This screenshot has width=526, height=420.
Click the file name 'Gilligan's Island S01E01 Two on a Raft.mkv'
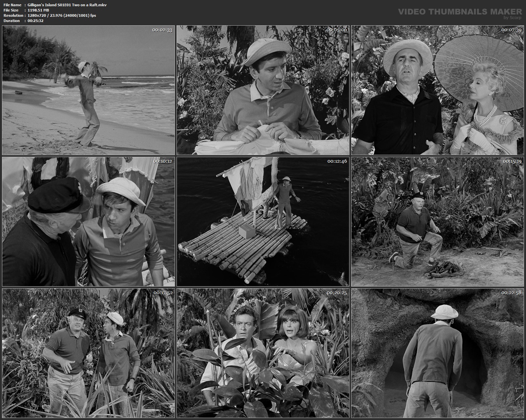tap(67, 5)
